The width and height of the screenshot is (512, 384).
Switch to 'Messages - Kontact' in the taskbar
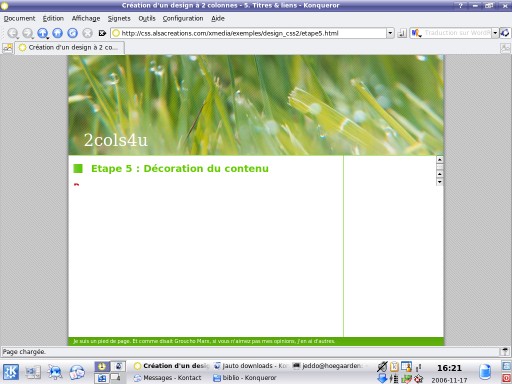(168, 378)
